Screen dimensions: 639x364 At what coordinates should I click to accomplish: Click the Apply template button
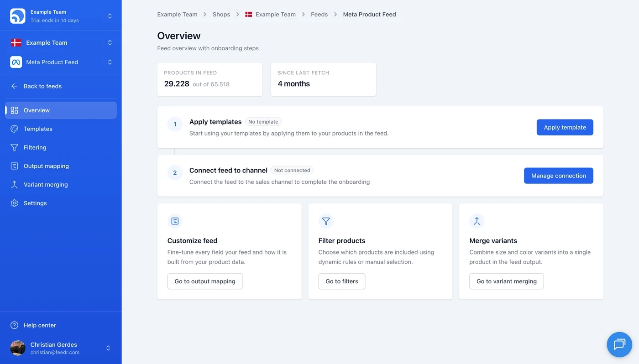(x=565, y=127)
